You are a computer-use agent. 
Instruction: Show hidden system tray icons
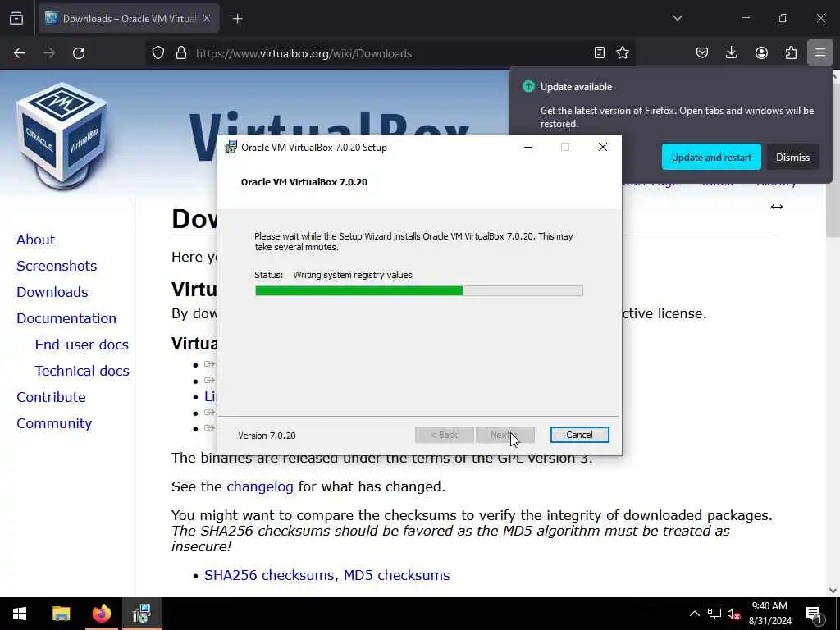pyautogui.click(x=694, y=614)
